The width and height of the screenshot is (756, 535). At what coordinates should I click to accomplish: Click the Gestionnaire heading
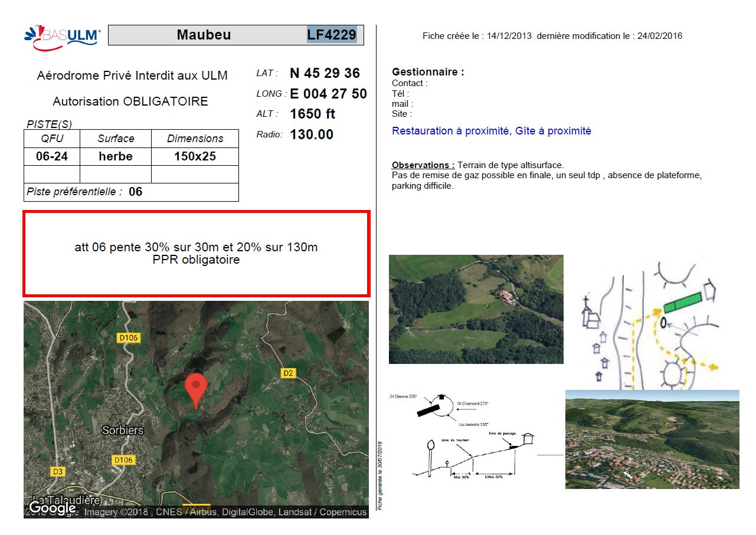pos(428,72)
